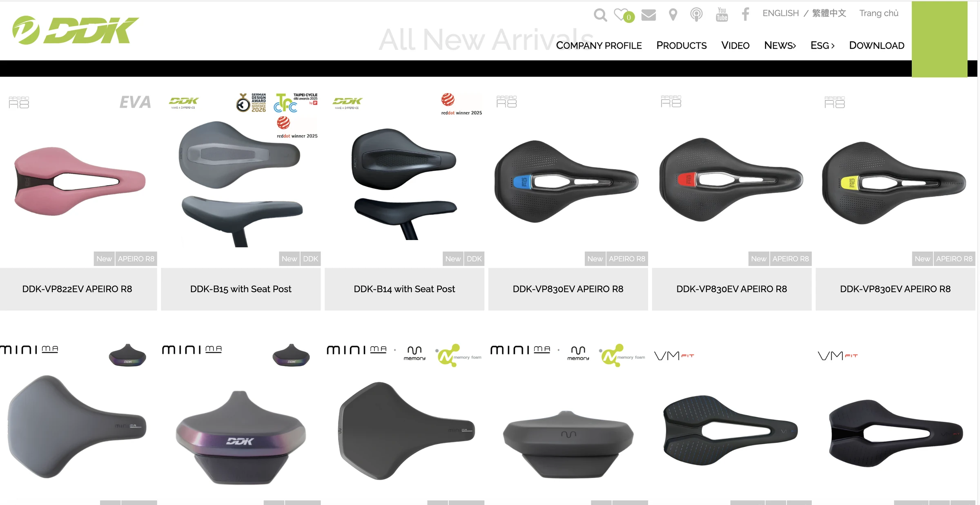Go to the Video page

(x=735, y=45)
